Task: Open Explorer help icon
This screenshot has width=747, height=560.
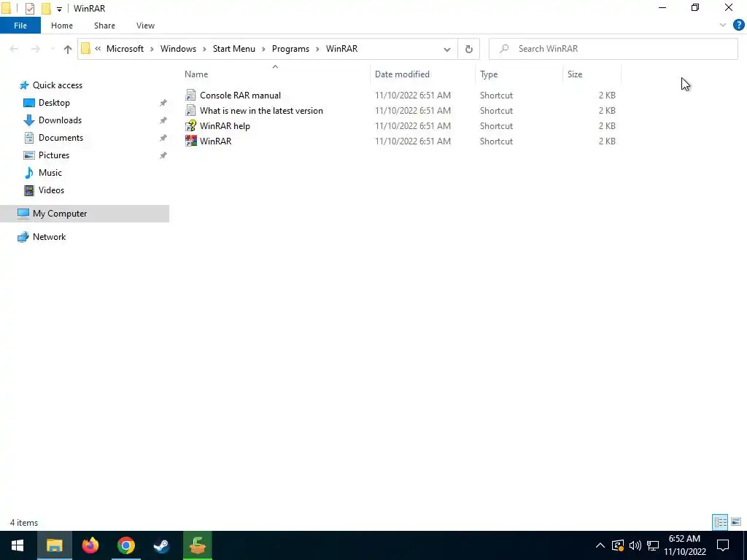Action: [x=738, y=26]
